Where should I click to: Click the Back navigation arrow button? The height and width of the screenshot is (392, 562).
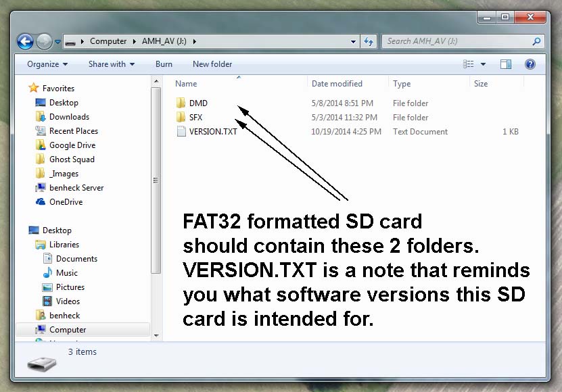point(25,41)
